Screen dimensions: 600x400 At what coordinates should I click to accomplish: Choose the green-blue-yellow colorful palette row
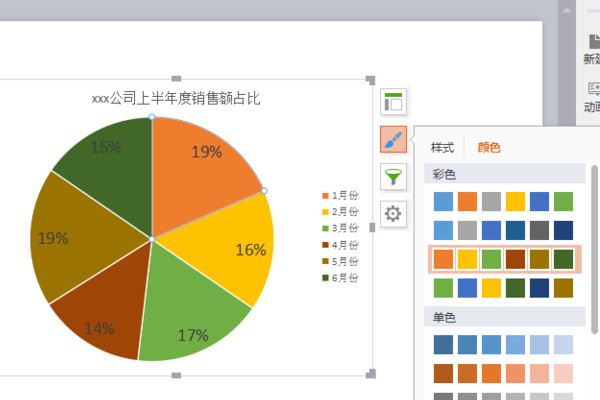click(x=503, y=288)
